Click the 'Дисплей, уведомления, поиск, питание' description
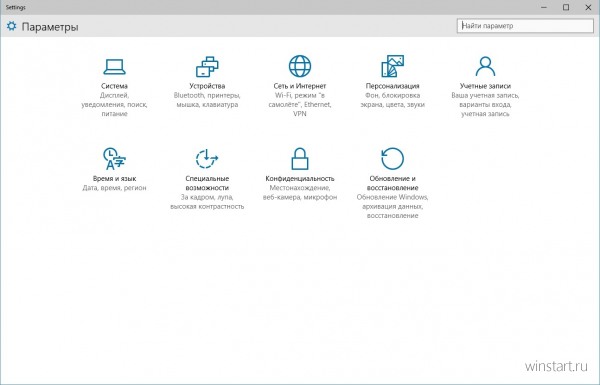Viewport: 600px width, 385px height. click(114, 104)
